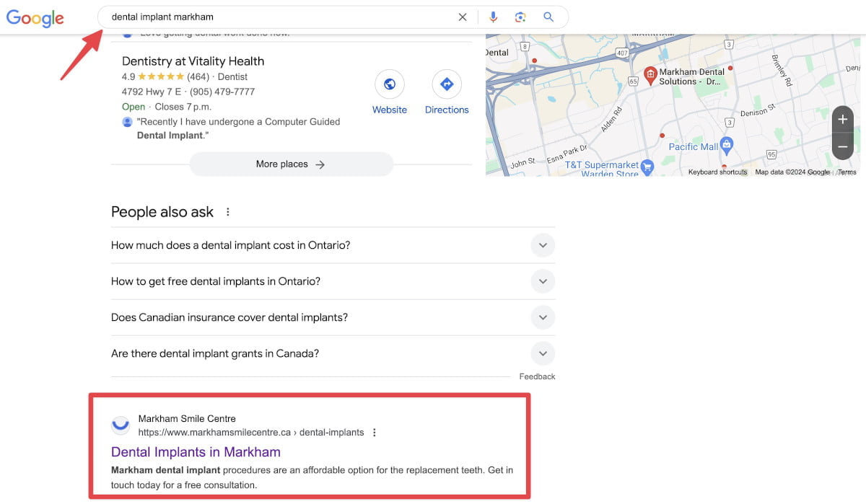Expand the Canadian insurance coverage question
Viewport: 866px width, 504px height.
(x=543, y=317)
